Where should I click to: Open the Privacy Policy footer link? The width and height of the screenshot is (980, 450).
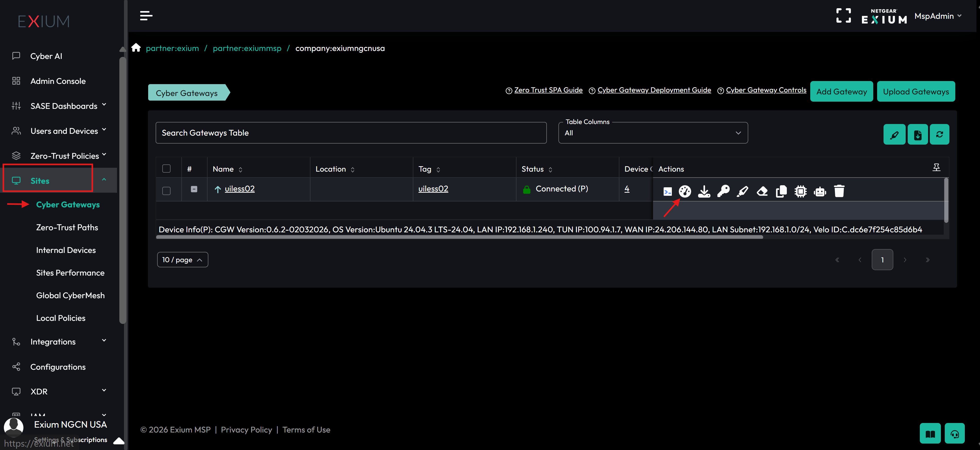click(246, 430)
